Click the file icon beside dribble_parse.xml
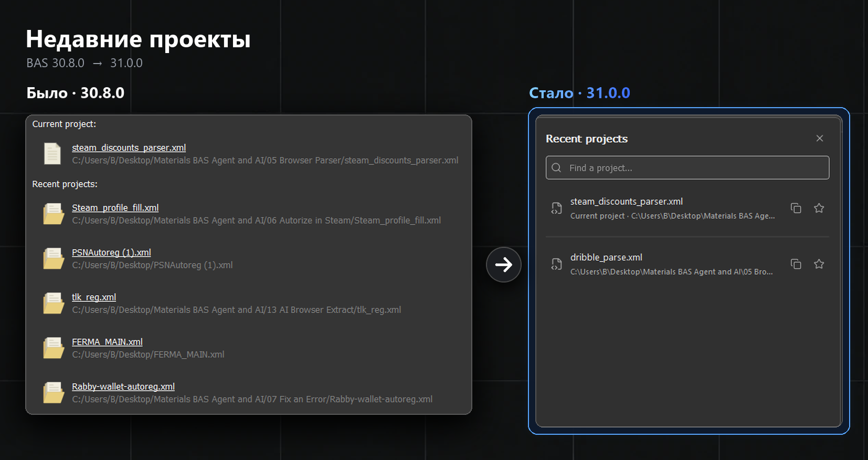This screenshot has height=460, width=868. coord(557,264)
